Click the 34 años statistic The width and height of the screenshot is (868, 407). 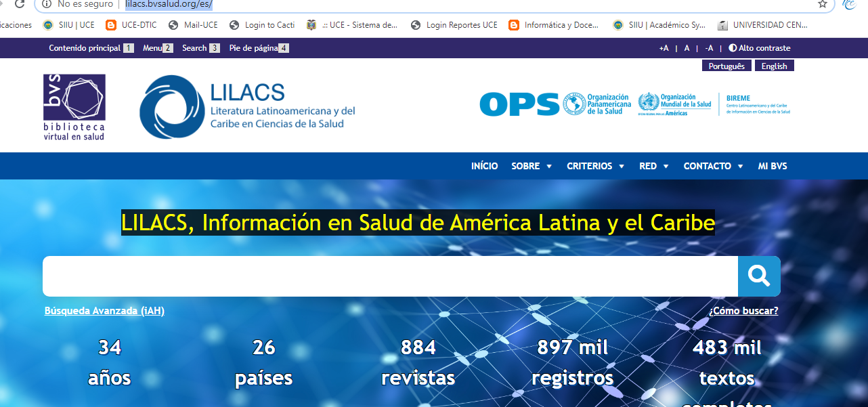110,362
